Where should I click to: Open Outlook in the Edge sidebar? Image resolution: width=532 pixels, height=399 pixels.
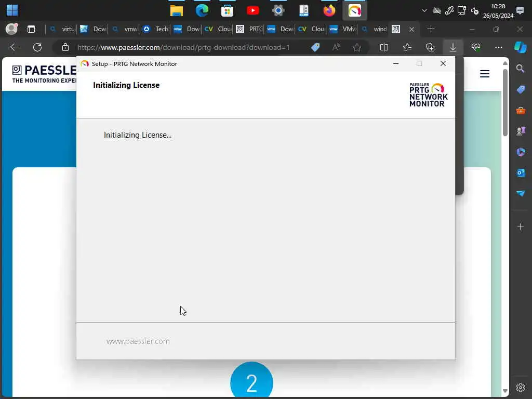[x=521, y=172]
